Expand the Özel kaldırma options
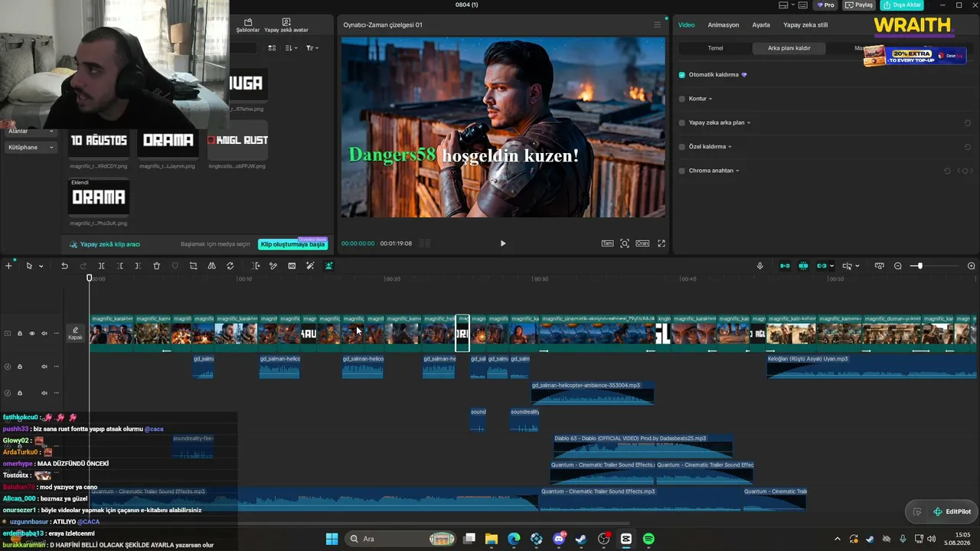The image size is (980, 551). [x=730, y=146]
